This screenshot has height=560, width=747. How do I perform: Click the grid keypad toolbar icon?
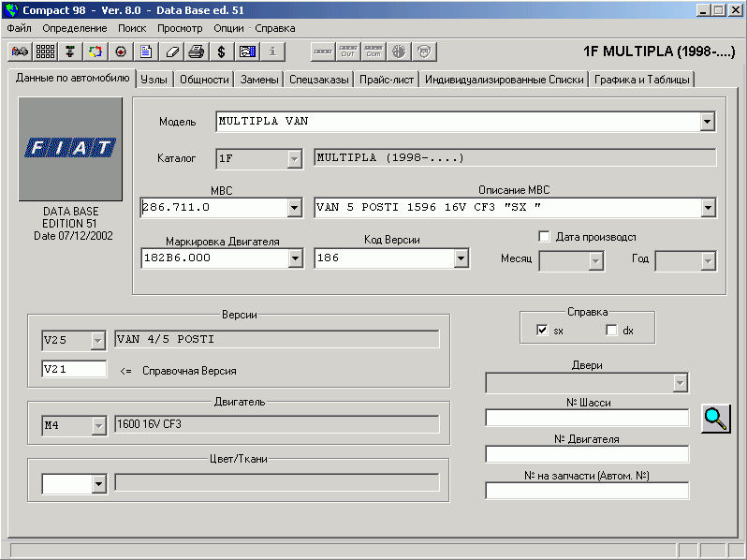(x=45, y=52)
